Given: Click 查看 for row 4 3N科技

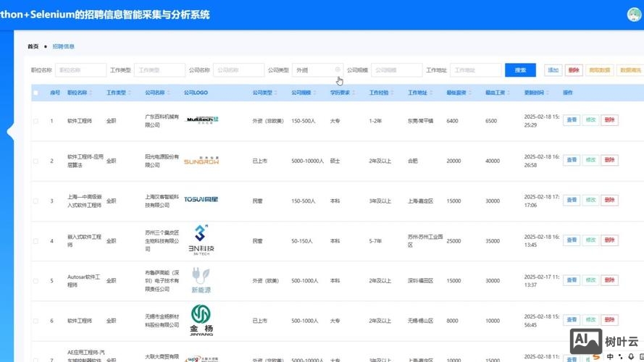Looking at the screenshot, I should pos(572,240).
